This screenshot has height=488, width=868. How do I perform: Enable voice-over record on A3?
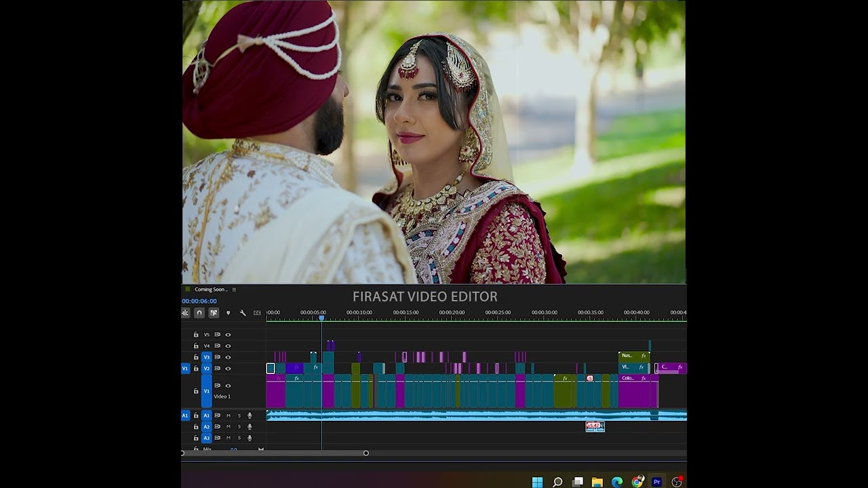(x=250, y=438)
